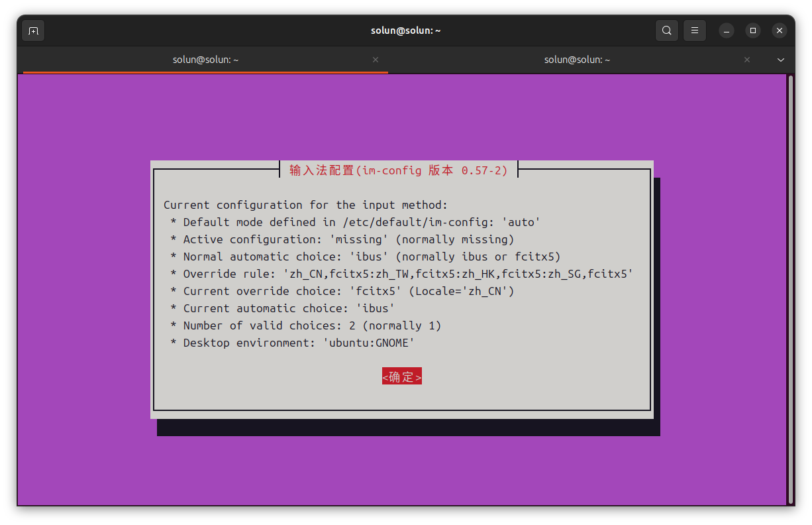The height and width of the screenshot is (525, 812).
Task: Open a new terminal tab
Action: [34, 30]
